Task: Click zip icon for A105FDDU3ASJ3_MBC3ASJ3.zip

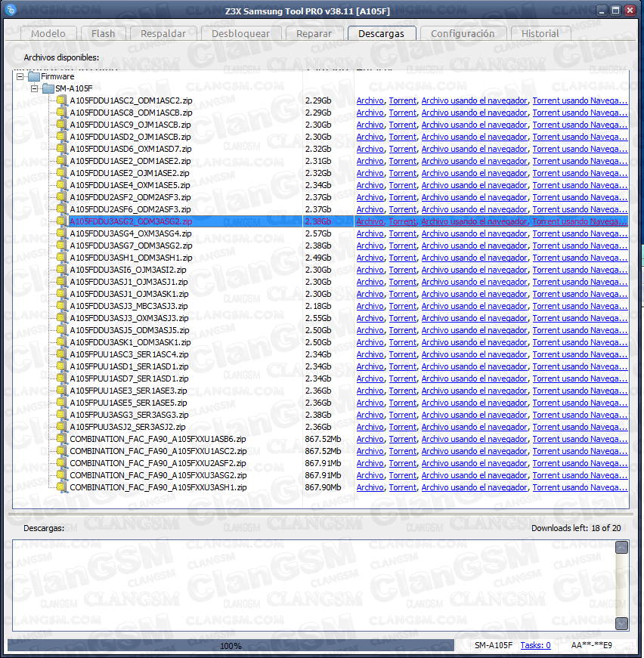Action: [x=62, y=306]
